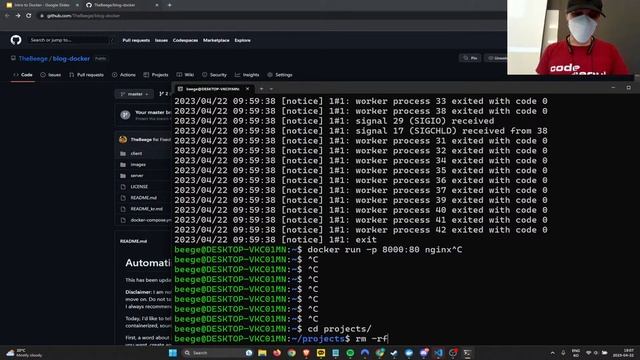Image resolution: width=640 pixels, height=360 pixels.
Task: Open the images folder
Action: [x=138, y=165]
